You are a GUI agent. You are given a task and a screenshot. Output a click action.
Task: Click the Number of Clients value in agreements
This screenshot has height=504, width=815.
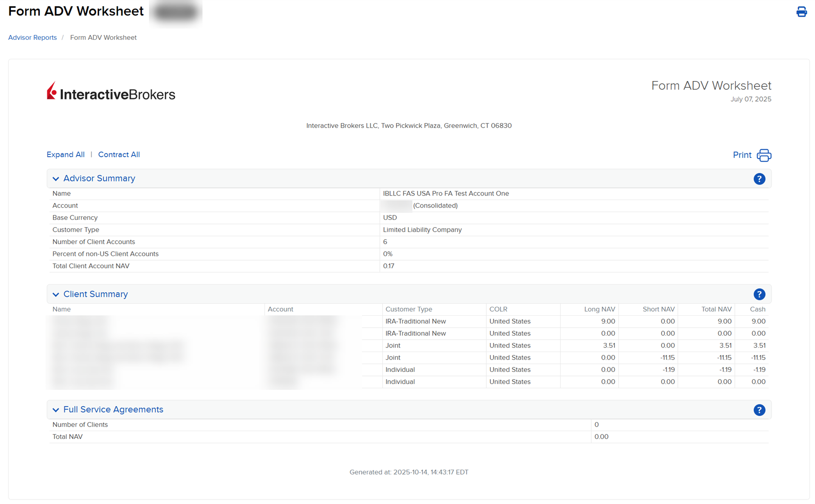596,424
